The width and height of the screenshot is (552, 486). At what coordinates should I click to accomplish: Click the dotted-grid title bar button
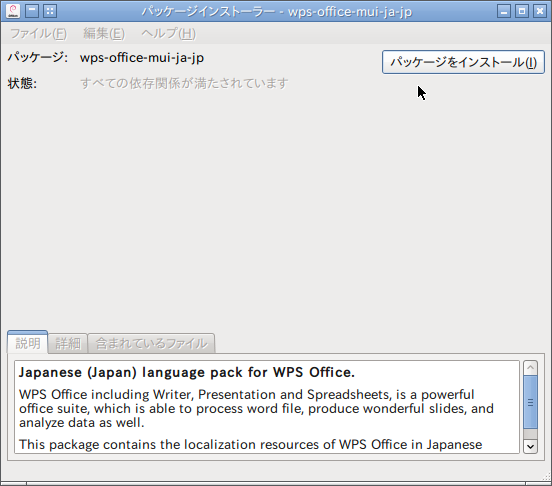(50, 11)
